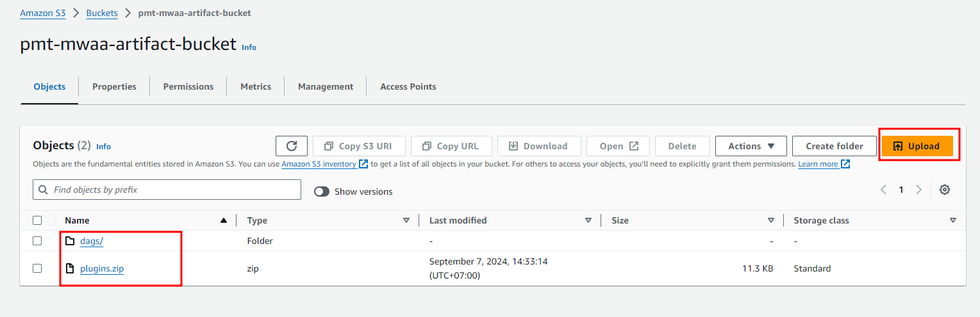Click Info link next to bucket title
Screen dimensions: 980x317
pyautogui.click(x=249, y=47)
